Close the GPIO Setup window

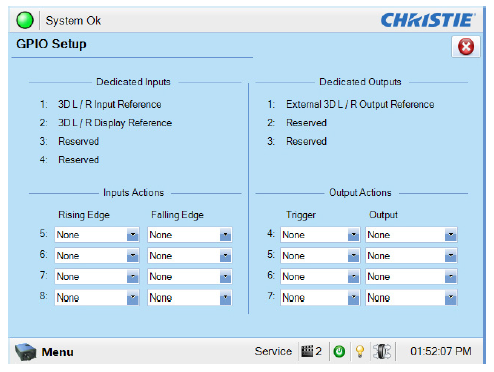pyautogui.click(x=466, y=47)
